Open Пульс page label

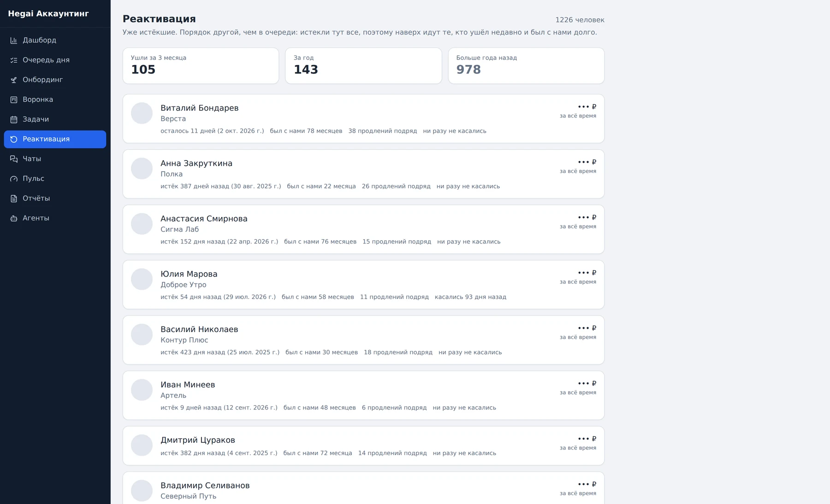(33, 178)
